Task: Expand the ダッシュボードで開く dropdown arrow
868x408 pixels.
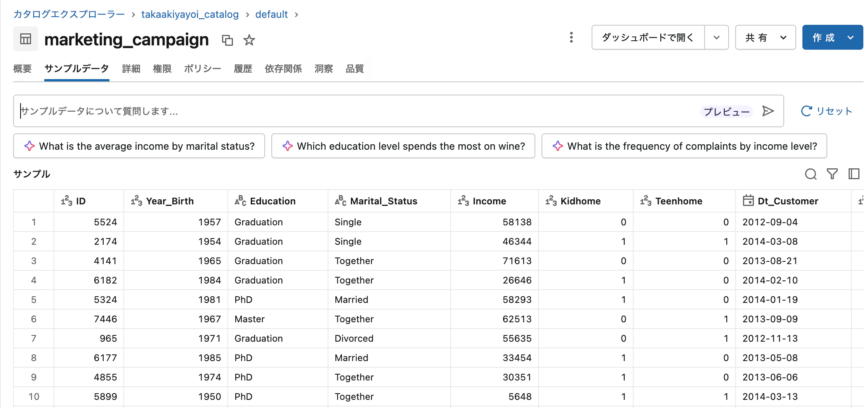Action: tap(717, 38)
